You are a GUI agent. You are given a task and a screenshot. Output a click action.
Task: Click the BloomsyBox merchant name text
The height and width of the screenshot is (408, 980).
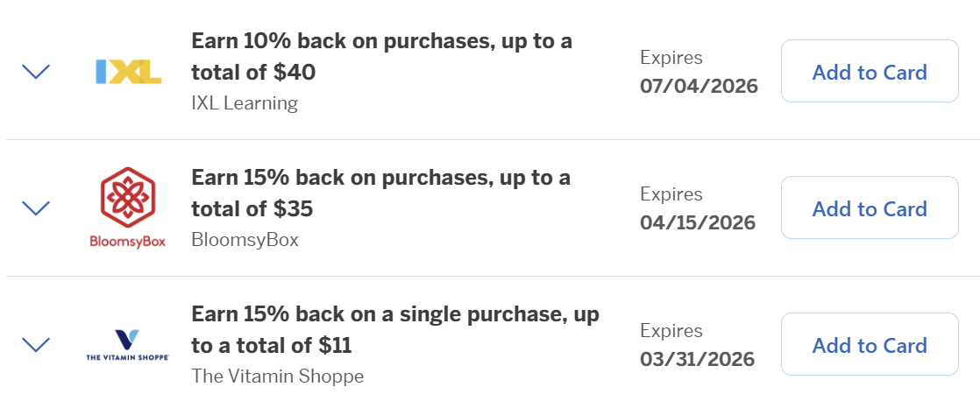(x=245, y=240)
